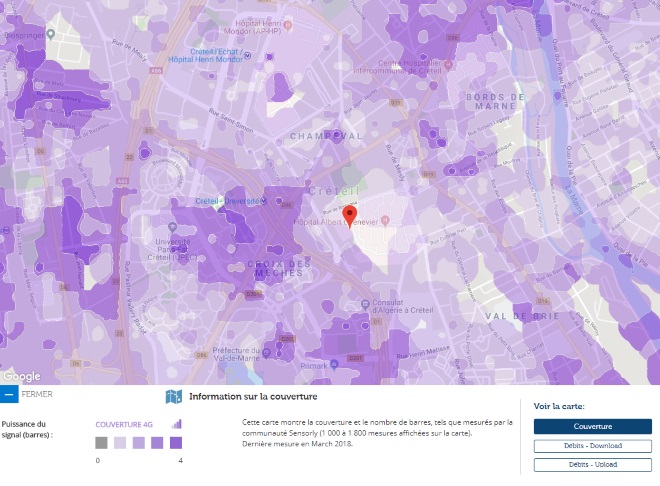
Task: Click 'Voir la carte:' heading
Action: pos(559,406)
